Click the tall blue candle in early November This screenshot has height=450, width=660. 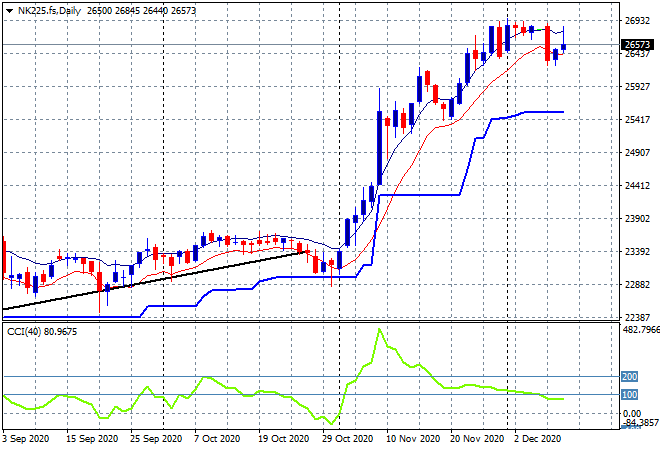click(379, 148)
